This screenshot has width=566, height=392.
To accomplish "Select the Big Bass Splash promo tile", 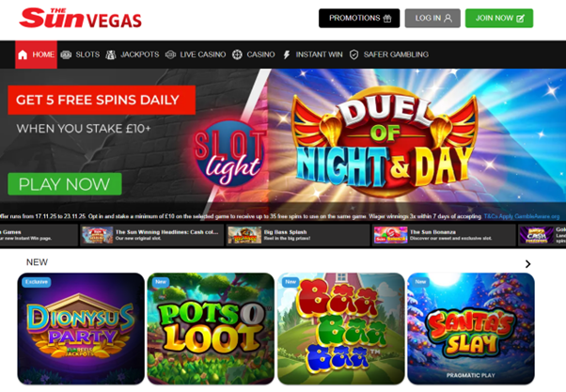I will click(298, 235).
